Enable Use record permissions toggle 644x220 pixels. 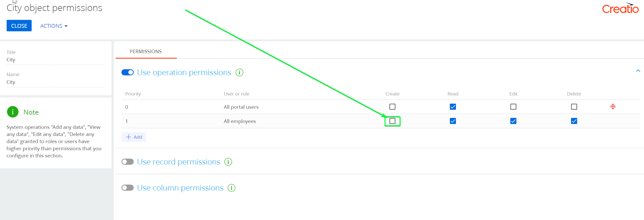pos(128,162)
